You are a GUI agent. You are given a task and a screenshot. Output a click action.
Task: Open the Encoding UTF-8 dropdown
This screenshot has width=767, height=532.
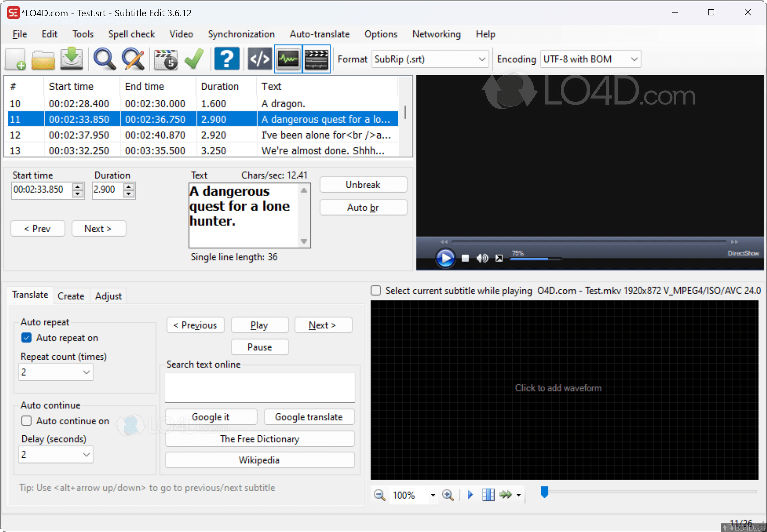coord(634,59)
